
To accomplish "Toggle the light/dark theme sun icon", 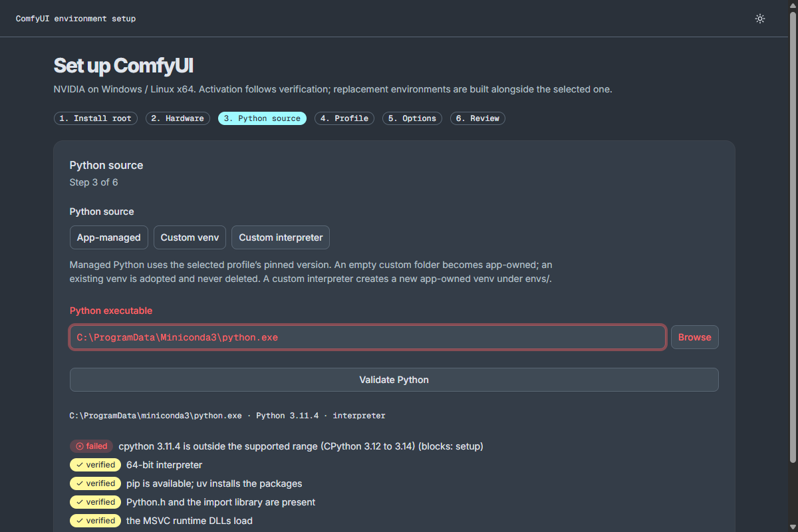I will (760, 19).
